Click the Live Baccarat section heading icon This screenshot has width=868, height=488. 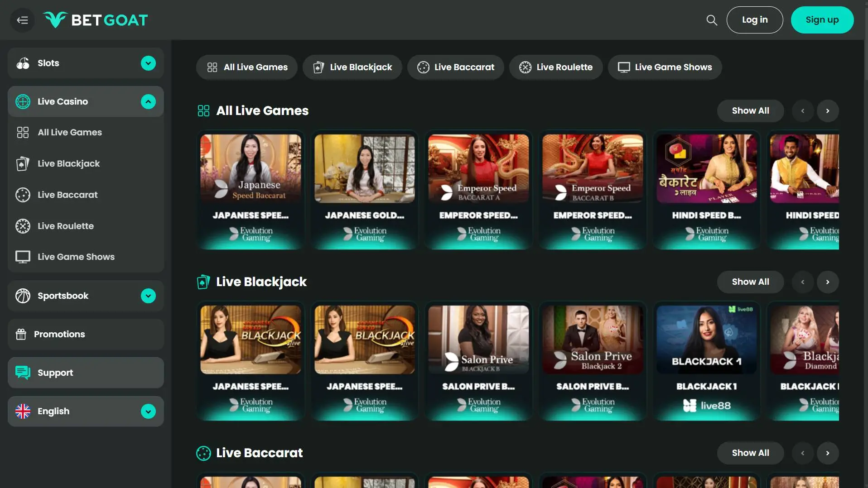tap(203, 453)
